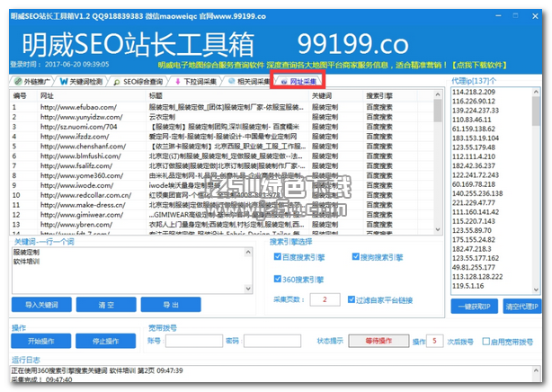Click the 密码 input field
The image size is (552, 392).
[x=272, y=341]
